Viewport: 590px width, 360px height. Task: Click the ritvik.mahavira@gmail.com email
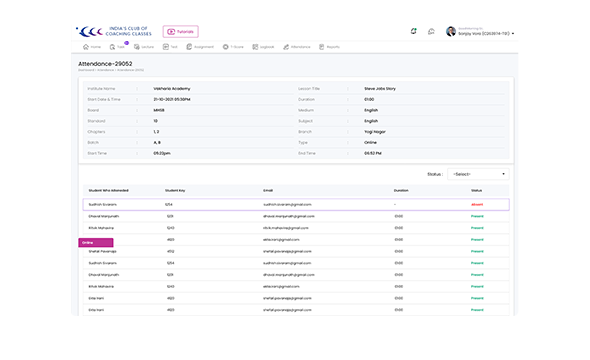286,228
